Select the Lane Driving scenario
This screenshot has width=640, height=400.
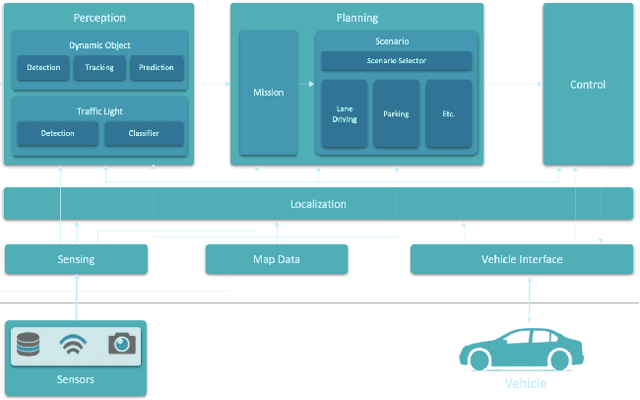344,115
